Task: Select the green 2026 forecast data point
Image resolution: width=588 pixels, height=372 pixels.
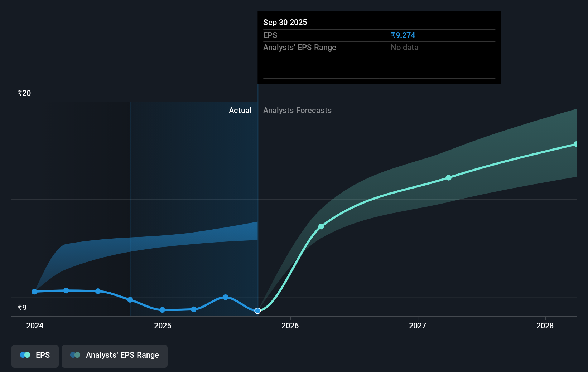Action: click(x=321, y=226)
